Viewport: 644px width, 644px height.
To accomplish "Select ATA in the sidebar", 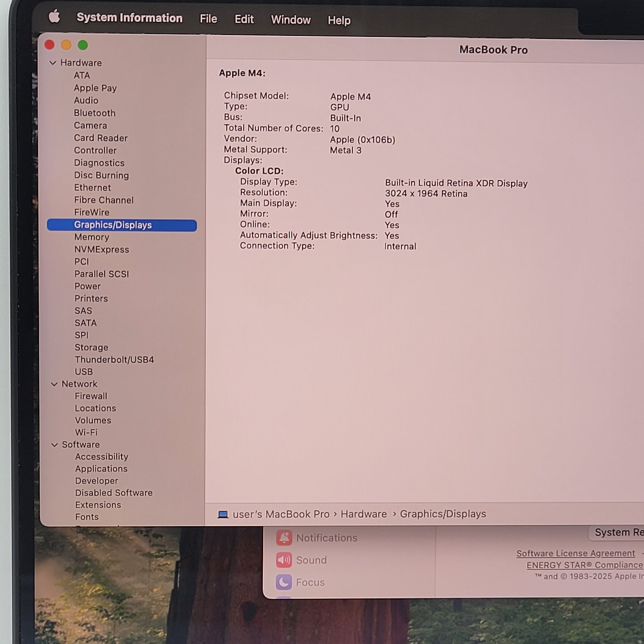I will [82, 75].
